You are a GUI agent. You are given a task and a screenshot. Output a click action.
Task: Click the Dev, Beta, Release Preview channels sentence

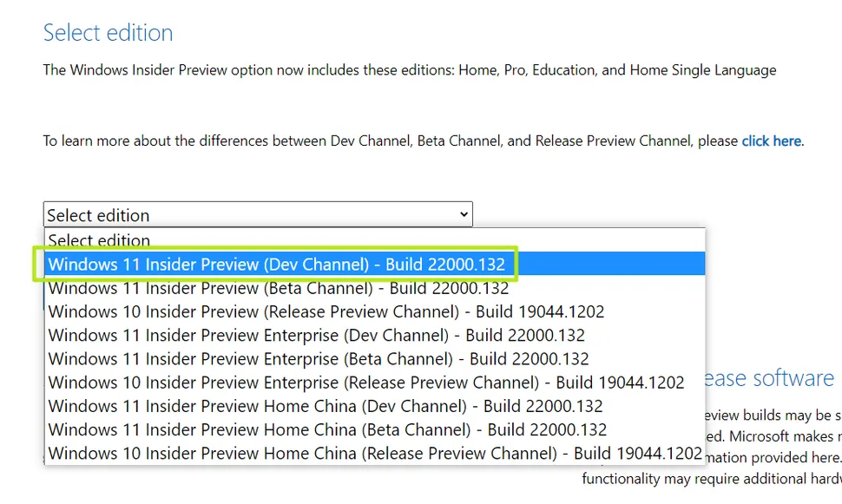coord(423,141)
